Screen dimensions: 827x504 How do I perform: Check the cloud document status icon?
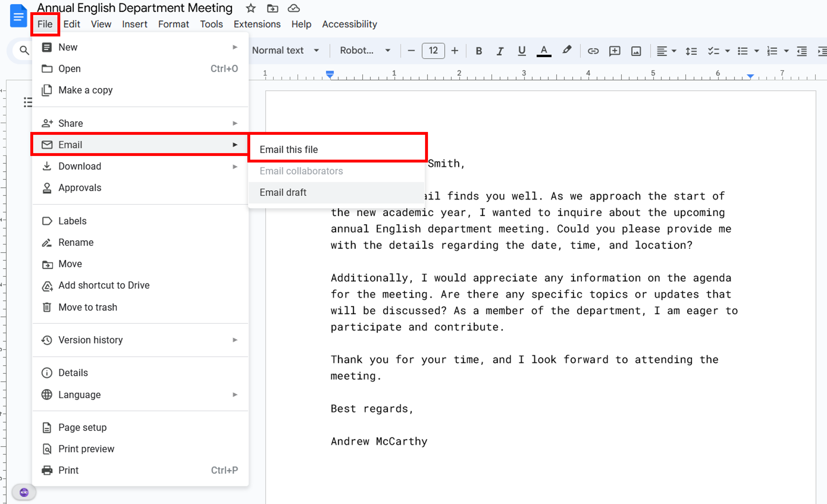coord(294,8)
